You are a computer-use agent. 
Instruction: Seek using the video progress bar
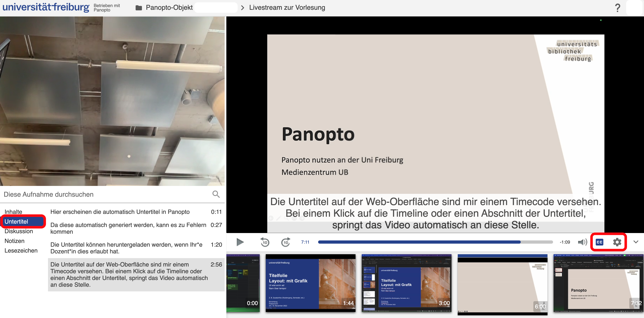(435, 242)
